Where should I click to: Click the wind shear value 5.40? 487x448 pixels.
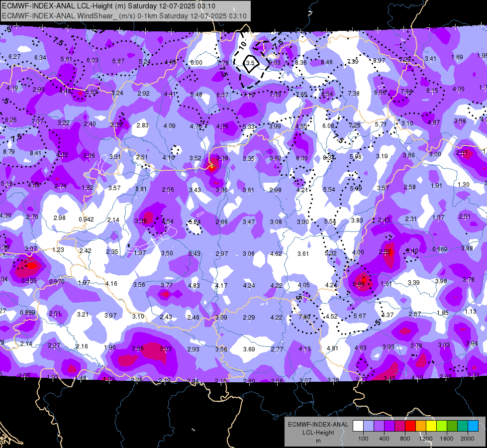point(412,250)
